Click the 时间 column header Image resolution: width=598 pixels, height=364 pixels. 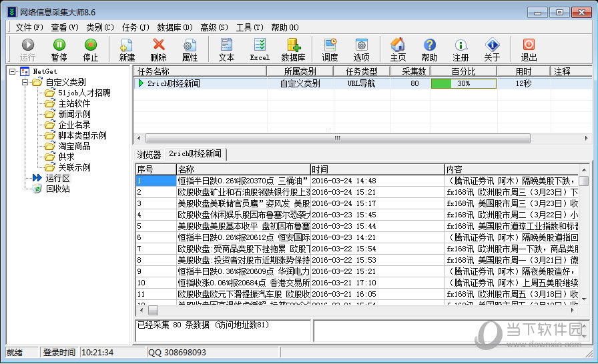pyautogui.click(x=376, y=169)
